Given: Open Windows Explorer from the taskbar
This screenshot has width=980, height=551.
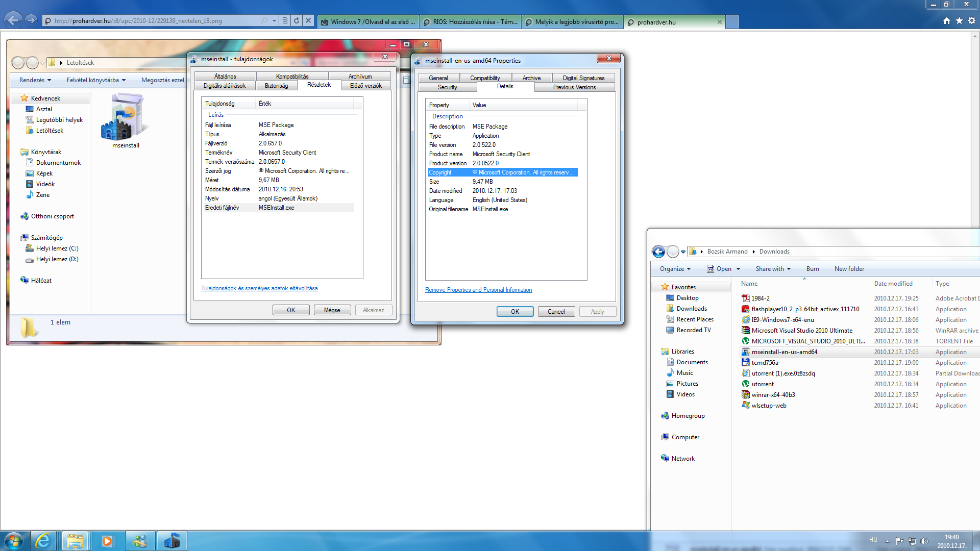Looking at the screenshot, I should (x=75, y=541).
